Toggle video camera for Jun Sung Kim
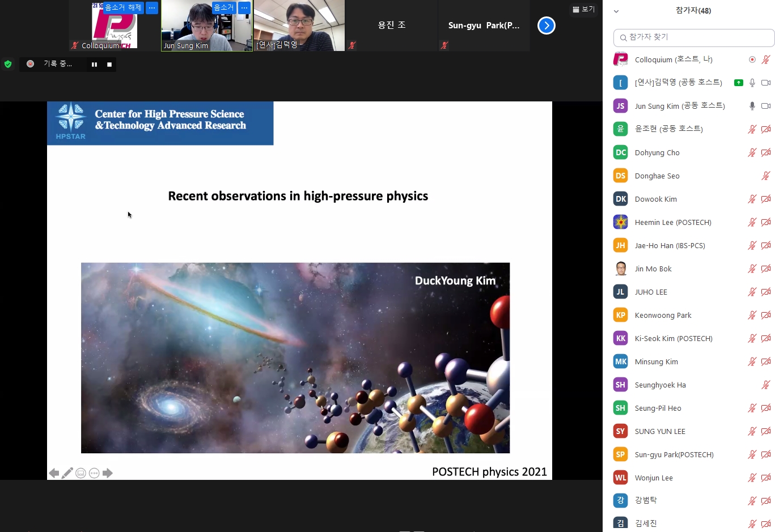775x532 pixels. click(766, 106)
